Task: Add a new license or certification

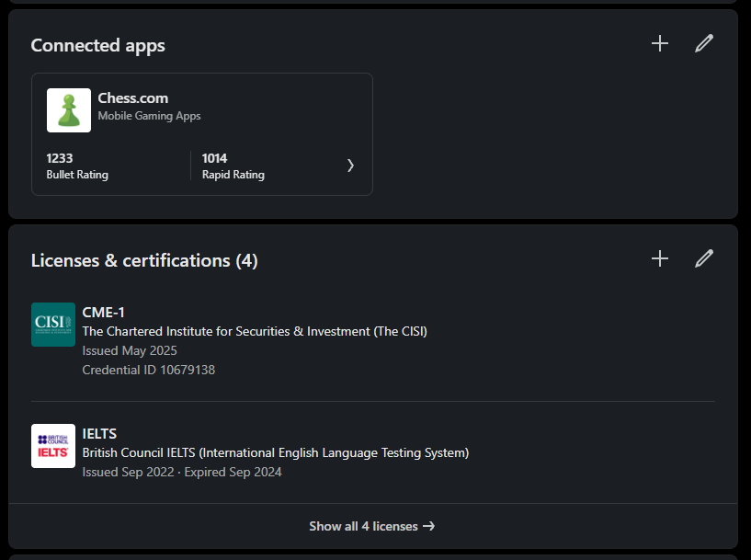Action: [659, 258]
